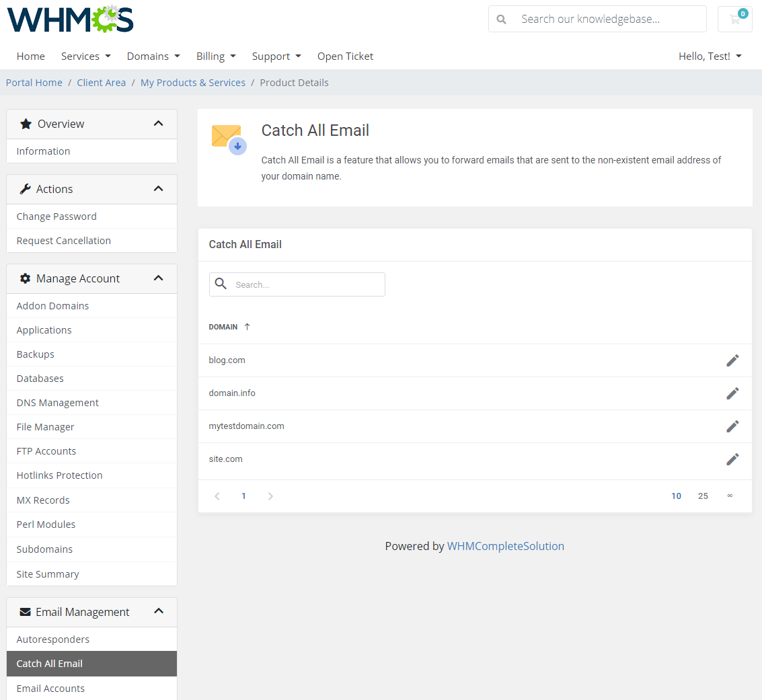This screenshot has width=762, height=700.
Task: Select Catch All Email under Email Management
Action: [49, 663]
